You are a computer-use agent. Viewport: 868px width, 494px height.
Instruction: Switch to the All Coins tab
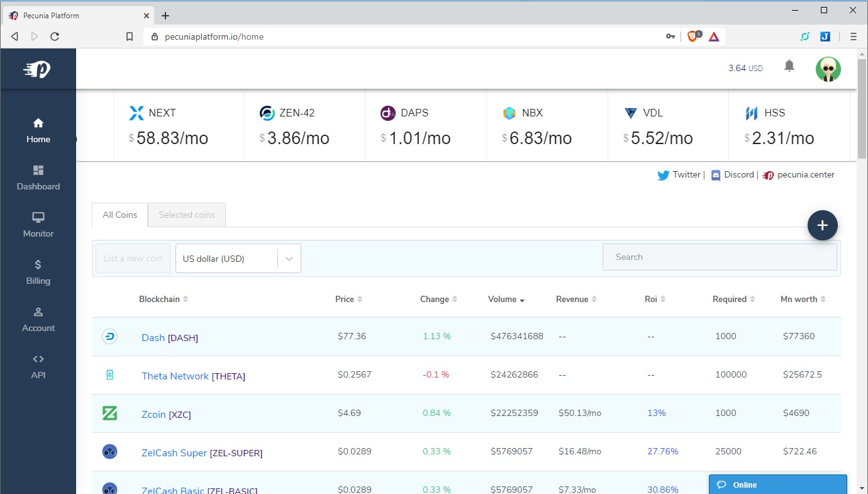[x=120, y=215]
